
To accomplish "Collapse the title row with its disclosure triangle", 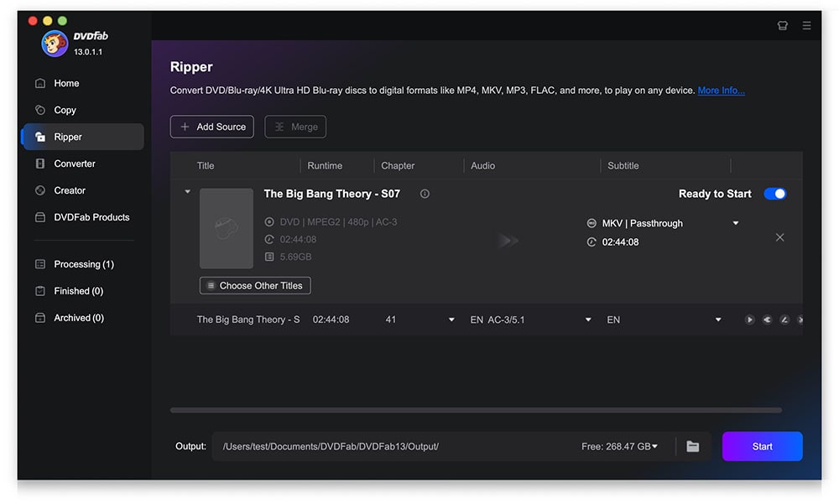I will [x=188, y=191].
